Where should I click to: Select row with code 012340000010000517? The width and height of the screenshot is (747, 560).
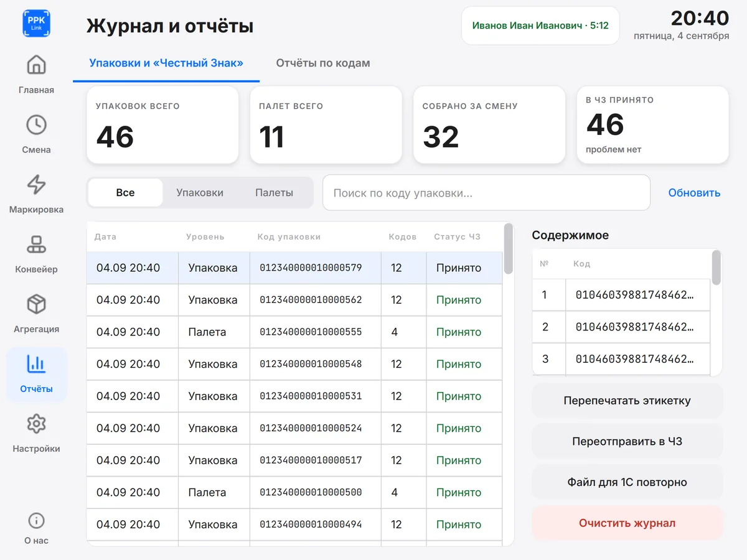(294, 460)
